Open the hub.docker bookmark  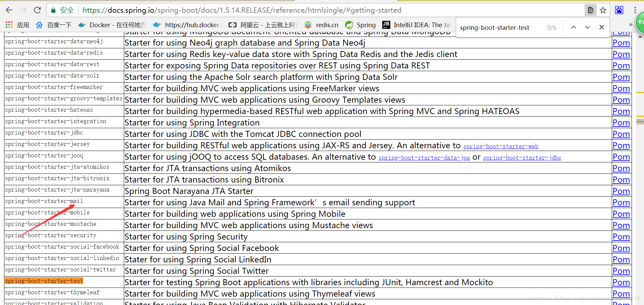point(187,25)
